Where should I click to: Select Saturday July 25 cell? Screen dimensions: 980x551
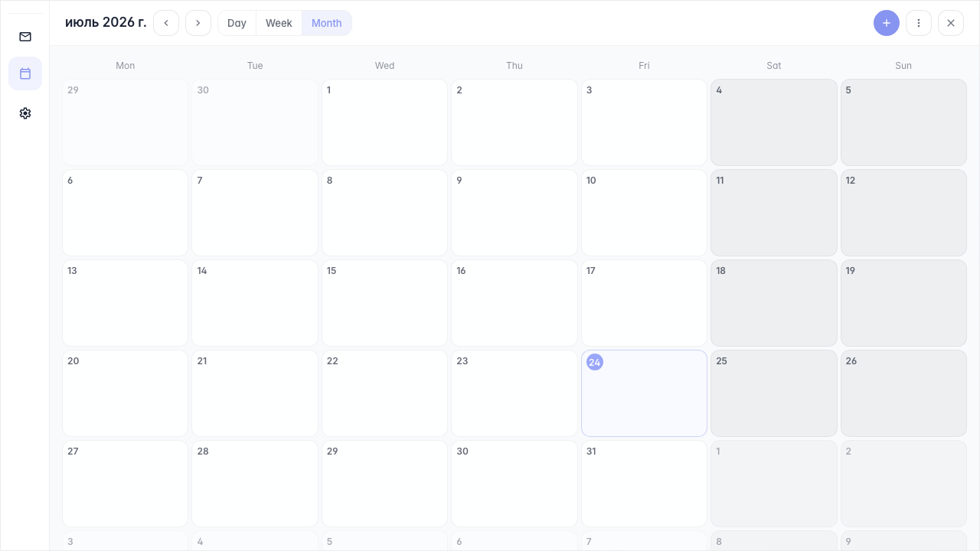pos(774,393)
